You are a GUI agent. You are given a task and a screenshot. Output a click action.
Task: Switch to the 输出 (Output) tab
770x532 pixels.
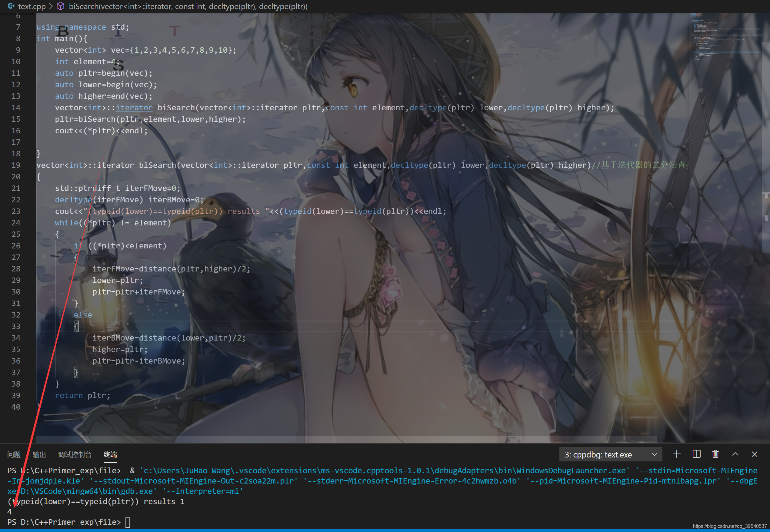[x=39, y=455]
